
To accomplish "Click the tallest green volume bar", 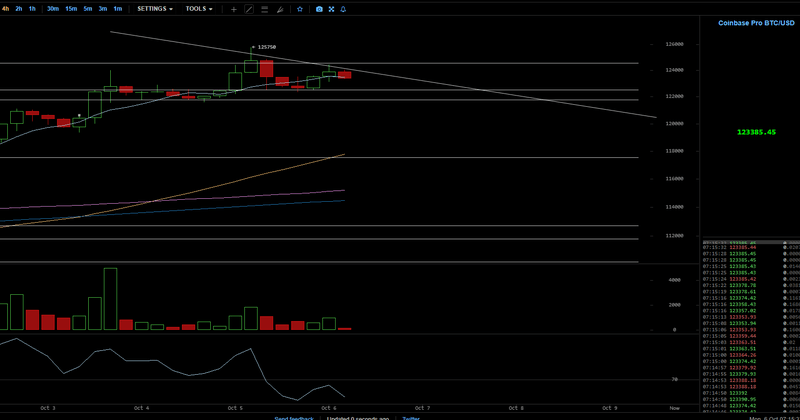I will [110, 299].
